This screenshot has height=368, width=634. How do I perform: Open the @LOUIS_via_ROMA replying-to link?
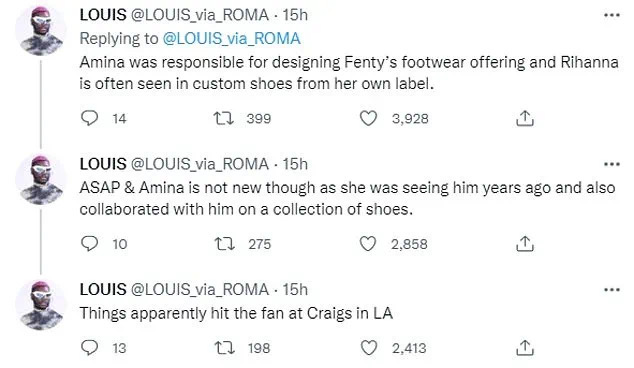[x=232, y=38]
